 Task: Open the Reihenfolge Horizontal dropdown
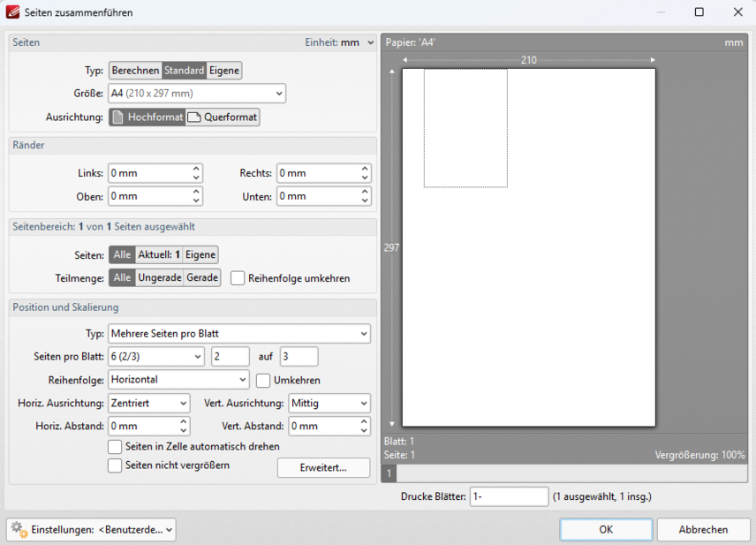(179, 381)
